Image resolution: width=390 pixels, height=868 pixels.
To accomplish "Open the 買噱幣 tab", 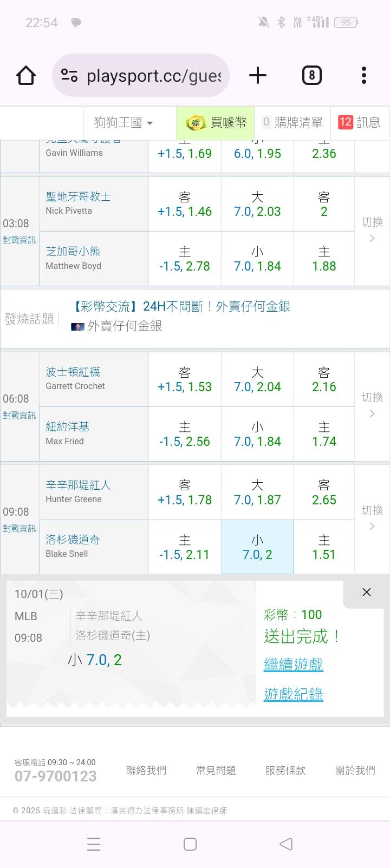I will [216, 123].
